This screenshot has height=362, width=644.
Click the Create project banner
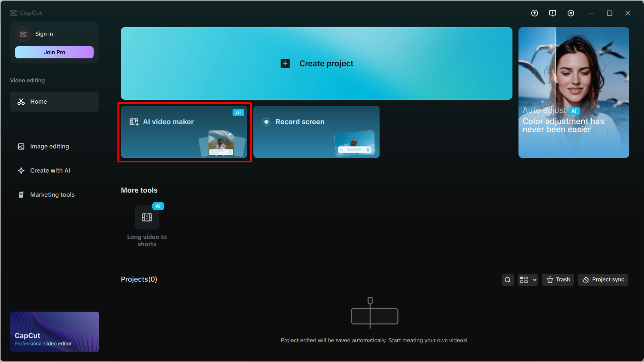tap(316, 63)
